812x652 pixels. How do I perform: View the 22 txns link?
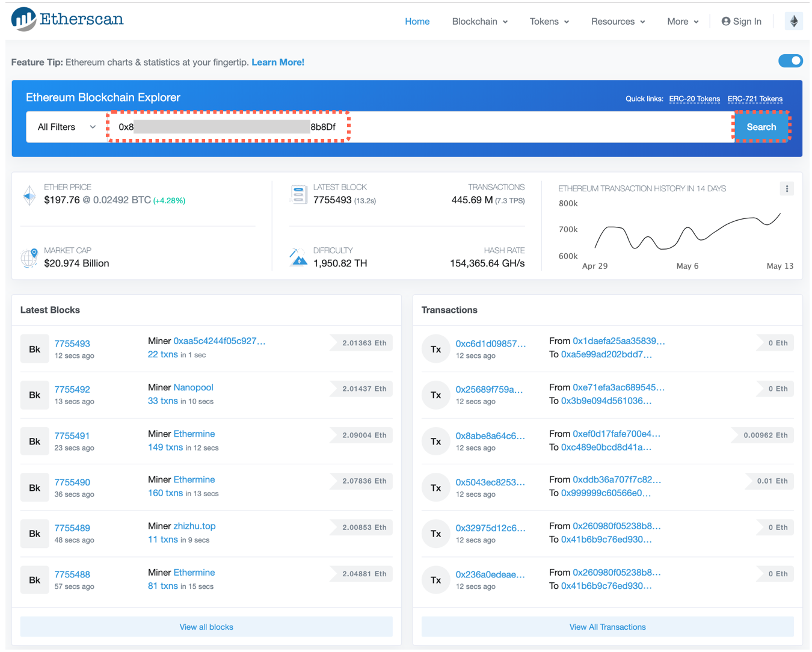163,354
